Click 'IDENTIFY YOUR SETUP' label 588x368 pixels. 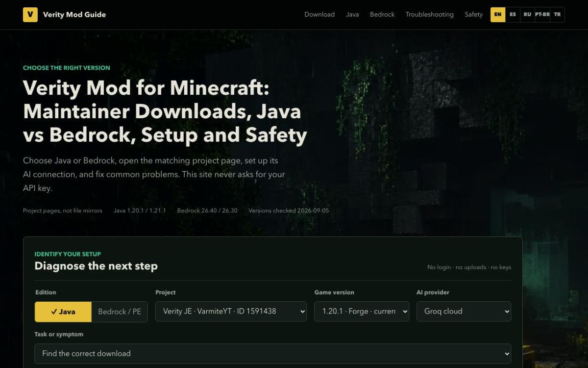(68, 254)
